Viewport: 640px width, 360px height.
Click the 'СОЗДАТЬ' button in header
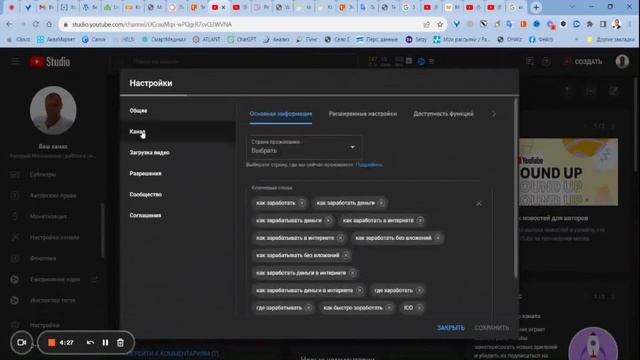pyautogui.click(x=582, y=62)
